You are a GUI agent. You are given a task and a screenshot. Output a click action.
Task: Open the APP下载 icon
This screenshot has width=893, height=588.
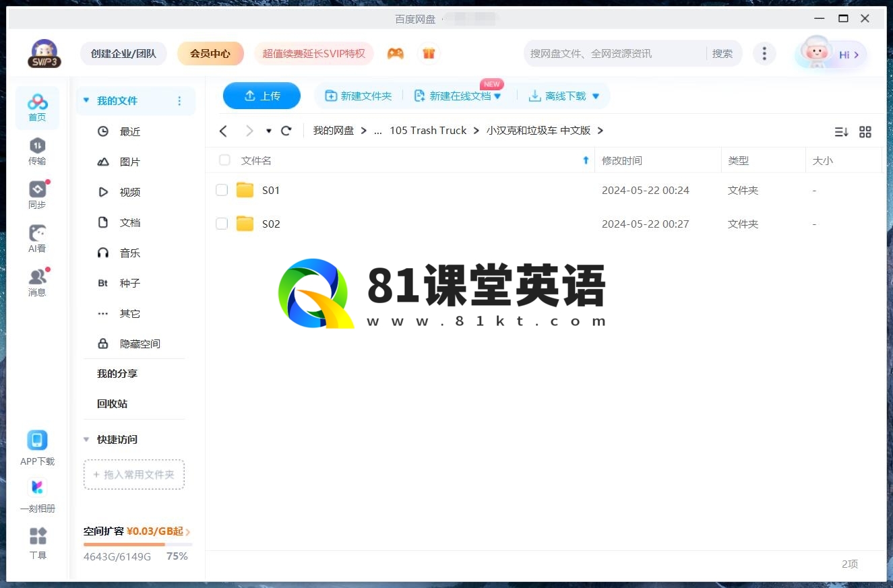point(37,449)
